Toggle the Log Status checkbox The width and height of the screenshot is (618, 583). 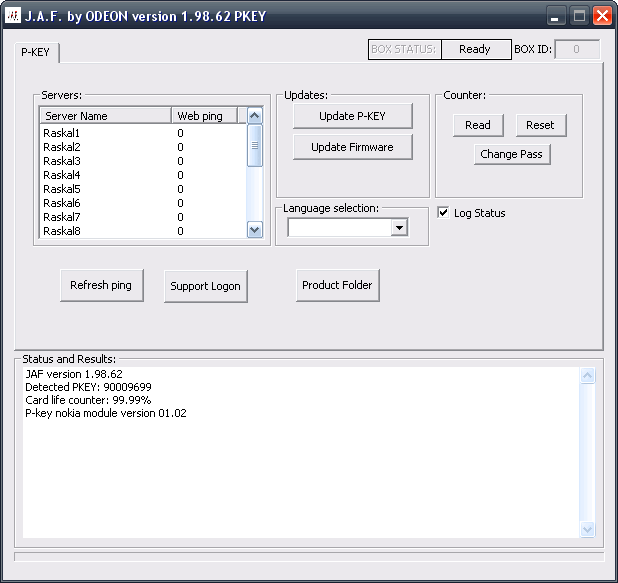(443, 213)
